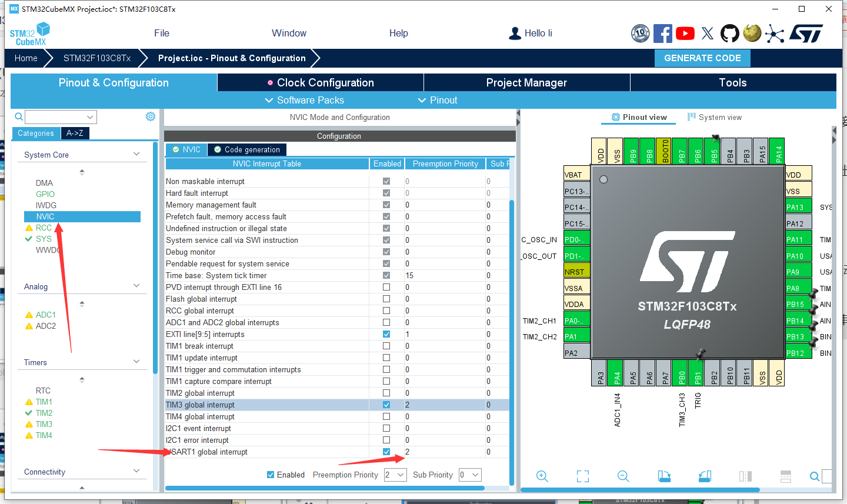
Task: Open the Preemption Priority dropdown
Action: 395,475
